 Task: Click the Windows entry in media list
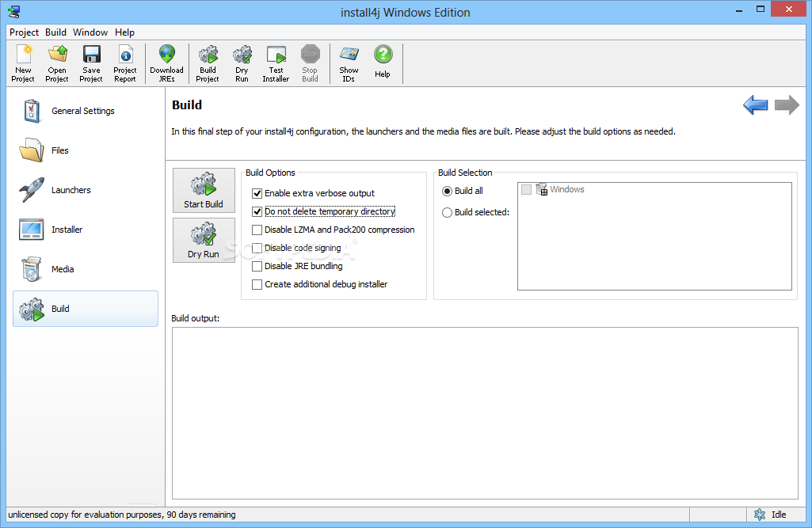click(x=567, y=189)
